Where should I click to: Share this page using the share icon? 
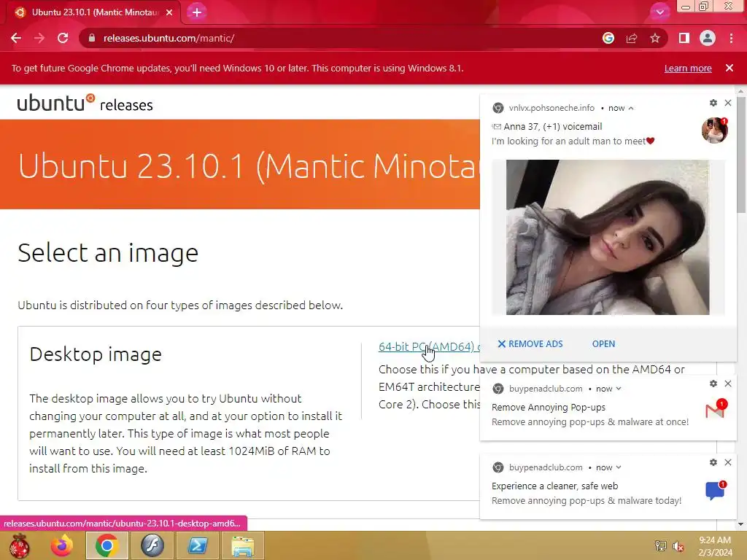click(x=632, y=38)
